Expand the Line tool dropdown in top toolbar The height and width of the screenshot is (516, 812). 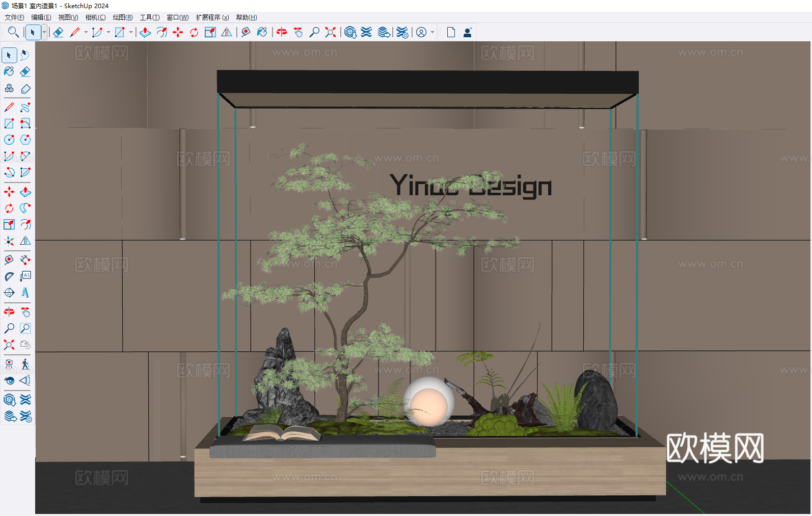tap(86, 33)
